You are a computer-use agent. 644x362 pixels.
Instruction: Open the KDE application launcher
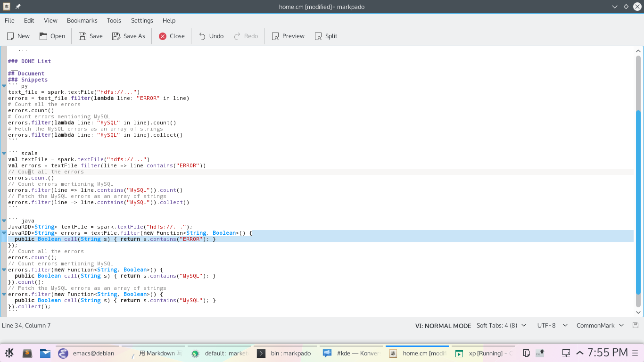9,353
